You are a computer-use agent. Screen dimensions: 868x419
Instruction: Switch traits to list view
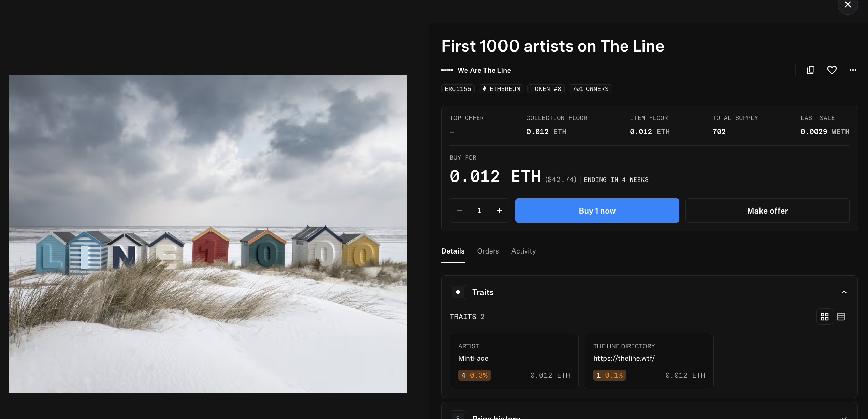pyautogui.click(x=841, y=317)
